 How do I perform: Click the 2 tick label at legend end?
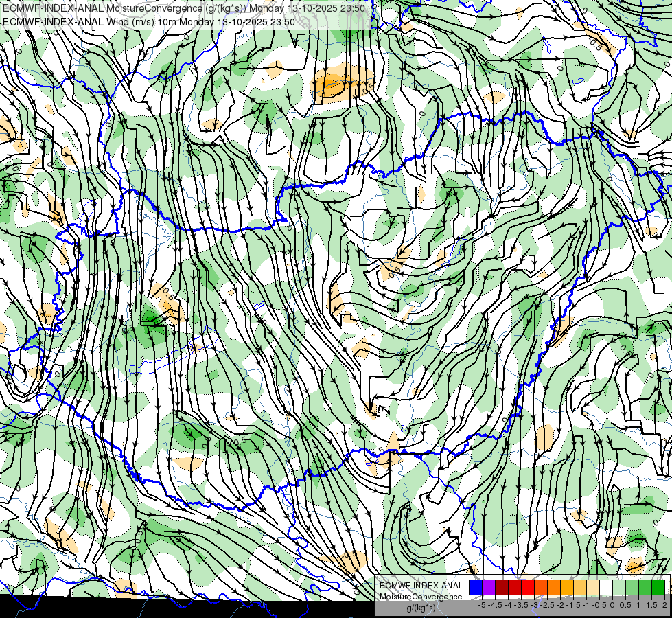point(664,605)
